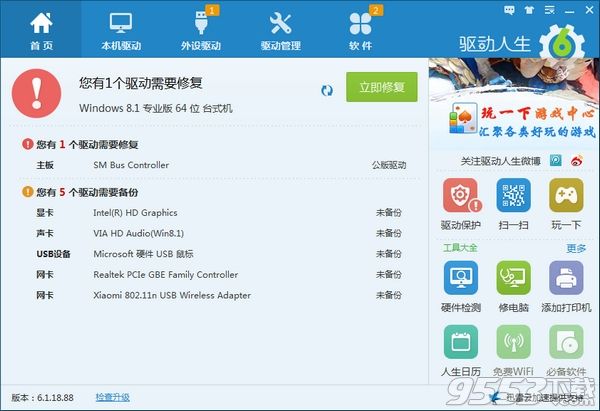
Task: Click the 驱动人生 6 logo
Action: point(522,43)
